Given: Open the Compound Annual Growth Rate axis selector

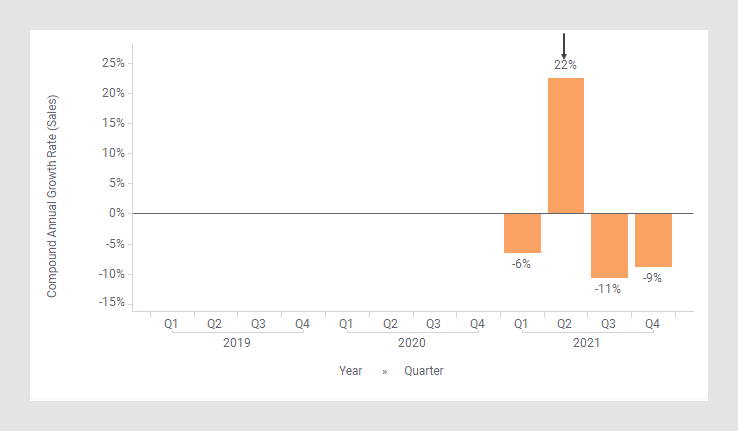Looking at the screenshot, I should pos(53,196).
